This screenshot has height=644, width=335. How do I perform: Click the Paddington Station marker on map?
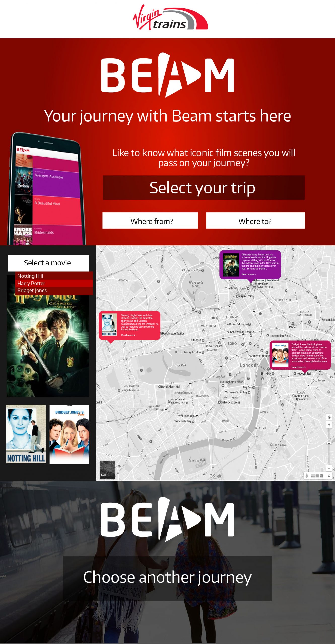[x=160, y=334]
